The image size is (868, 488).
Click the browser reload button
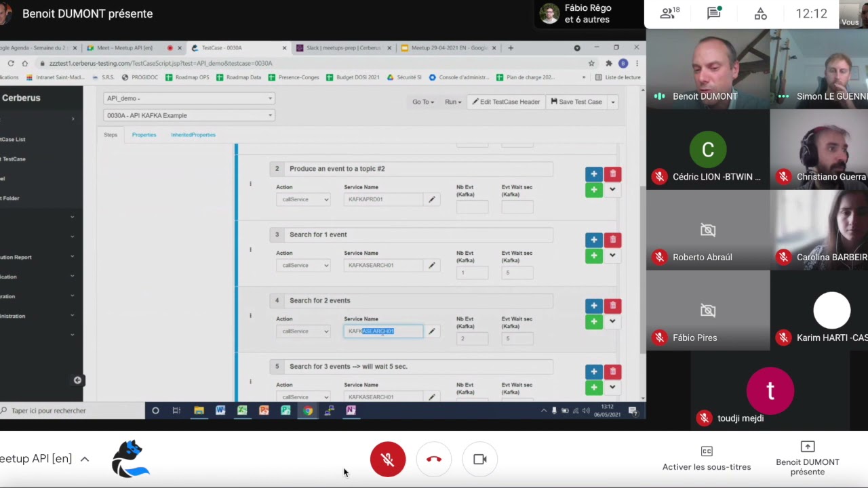point(11,63)
